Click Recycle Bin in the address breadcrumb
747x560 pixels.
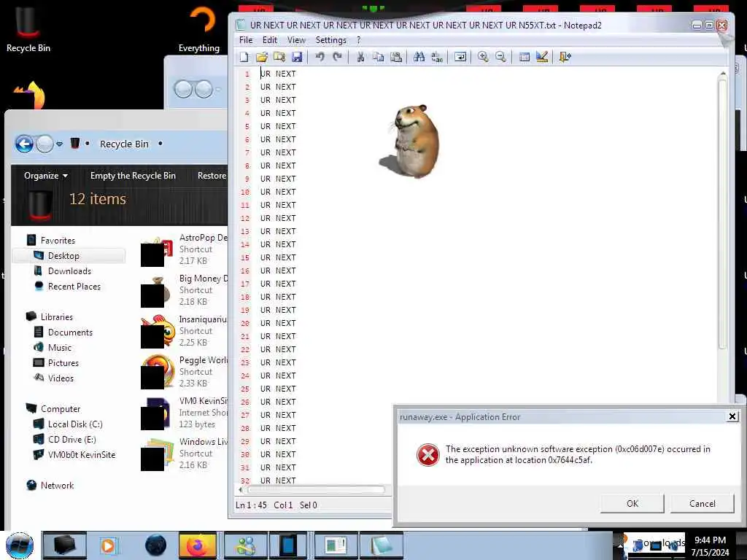tap(124, 144)
